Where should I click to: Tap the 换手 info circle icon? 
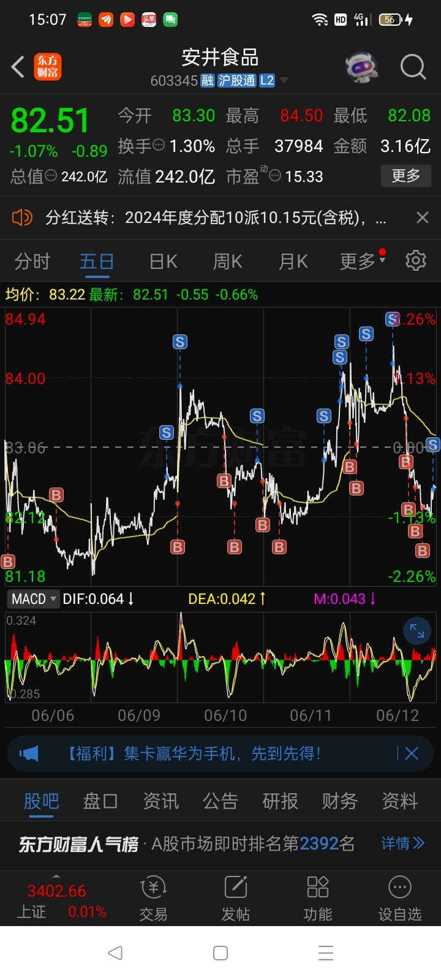pos(159,145)
